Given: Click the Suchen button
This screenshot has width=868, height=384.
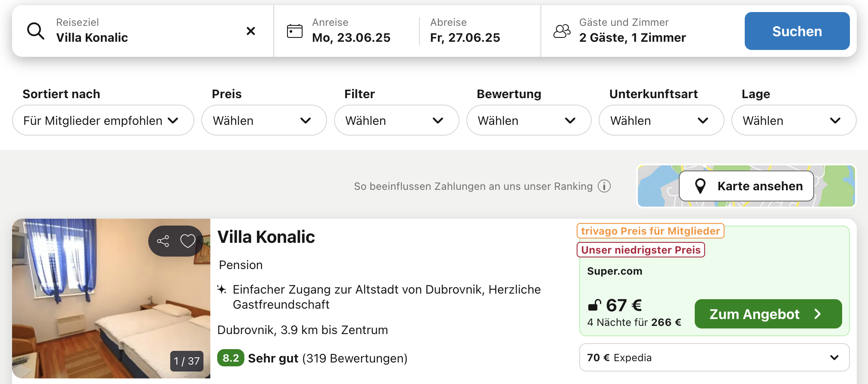Looking at the screenshot, I should point(797,31).
